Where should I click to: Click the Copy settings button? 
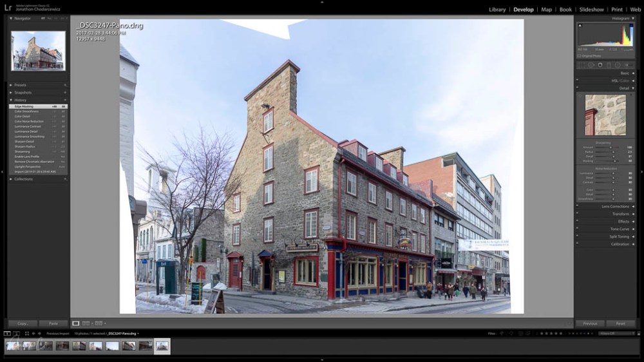pyautogui.click(x=23, y=323)
